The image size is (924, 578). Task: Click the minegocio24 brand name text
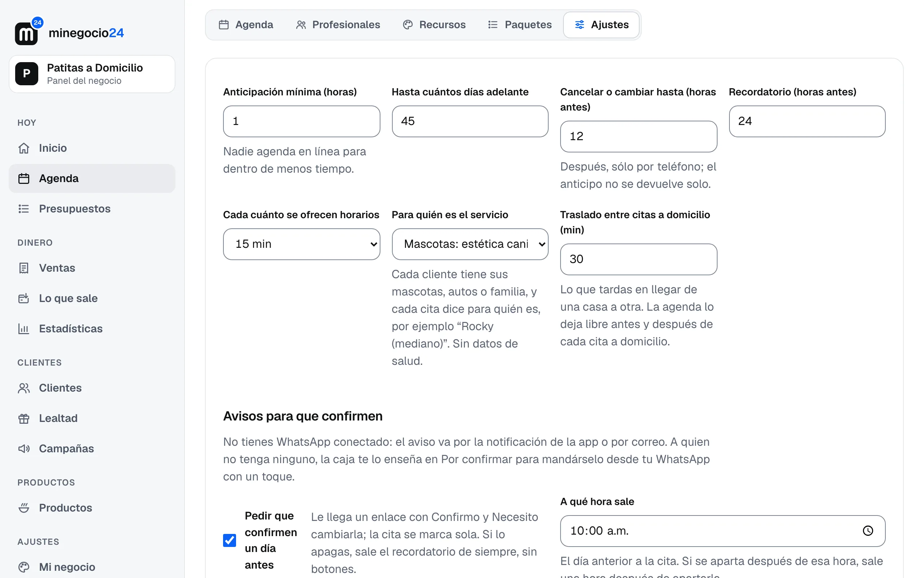86,33
